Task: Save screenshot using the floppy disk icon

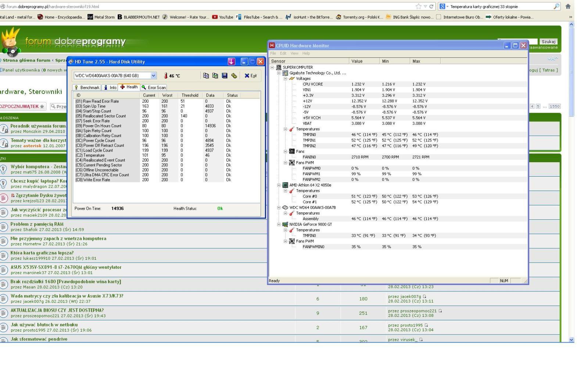Action: coord(225,75)
